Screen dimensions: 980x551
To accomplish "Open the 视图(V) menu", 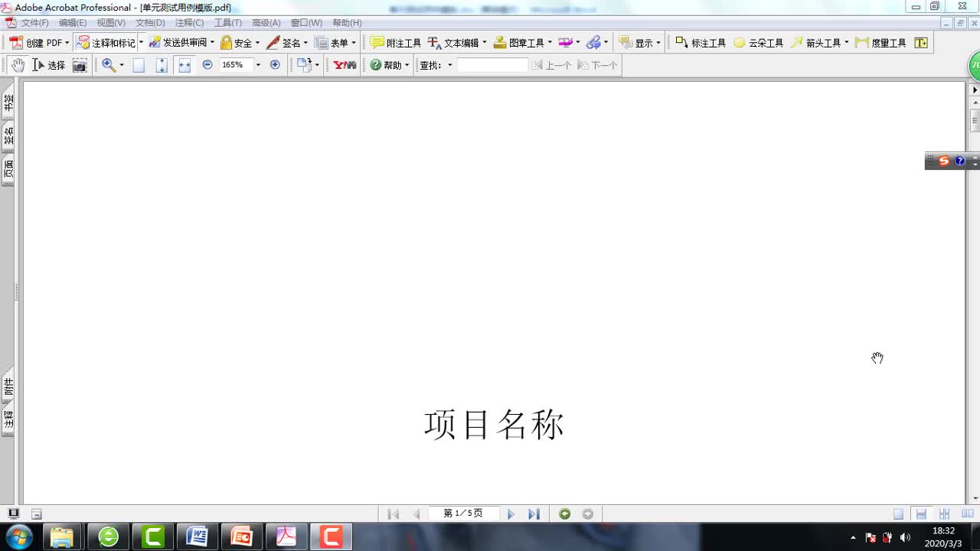I will click(x=111, y=23).
